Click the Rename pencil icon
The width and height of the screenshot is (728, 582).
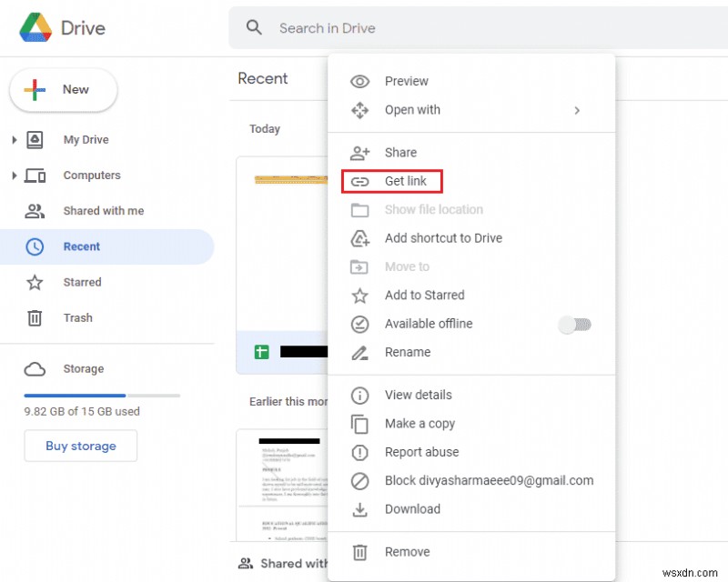(360, 352)
